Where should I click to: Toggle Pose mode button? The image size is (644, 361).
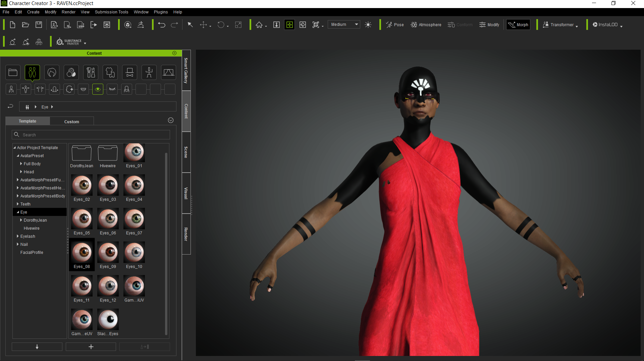(395, 25)
